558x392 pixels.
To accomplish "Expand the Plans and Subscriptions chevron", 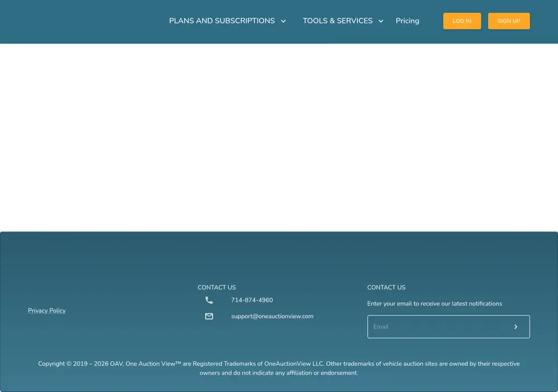I will pyautogui.click(x=283, y=21).
